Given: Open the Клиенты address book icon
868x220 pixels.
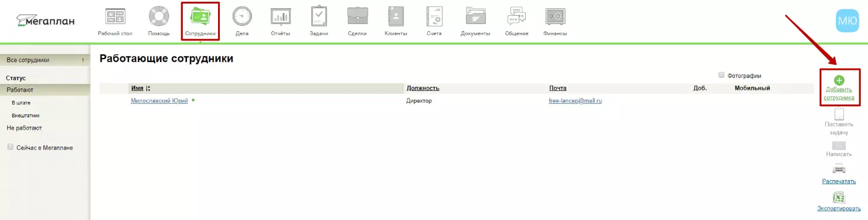Looking at the screenshot, I should pyautogui.click(x=396, y=16).
